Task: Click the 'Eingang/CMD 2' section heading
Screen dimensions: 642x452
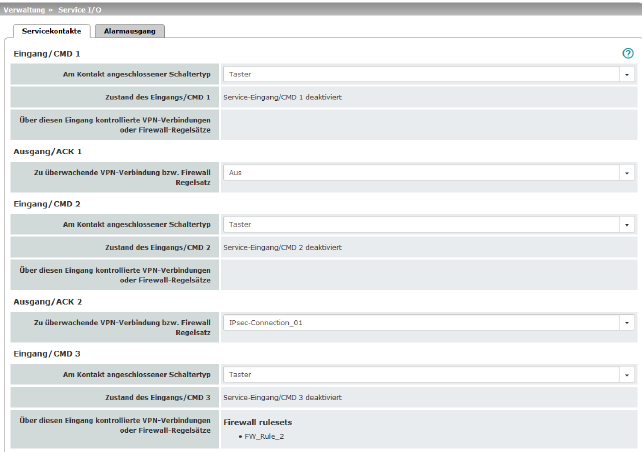Action: pos(47,204)
